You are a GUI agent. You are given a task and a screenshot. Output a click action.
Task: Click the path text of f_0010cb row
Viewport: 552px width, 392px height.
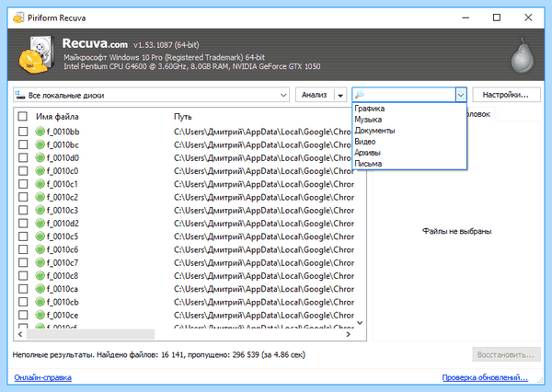(264, 302)
